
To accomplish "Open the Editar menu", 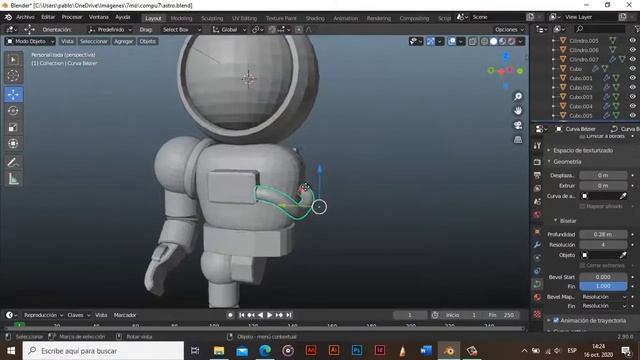I will point(48,17).
